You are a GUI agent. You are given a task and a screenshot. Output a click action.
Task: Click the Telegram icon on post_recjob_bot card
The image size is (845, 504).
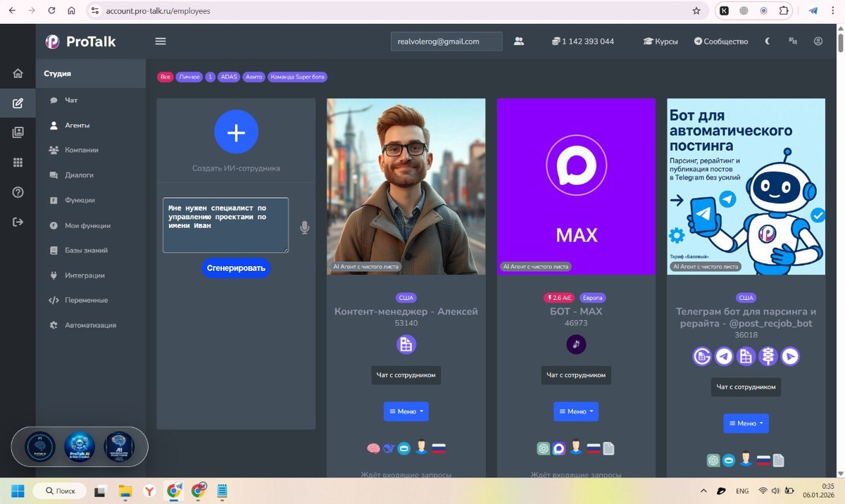coord(724,356)
